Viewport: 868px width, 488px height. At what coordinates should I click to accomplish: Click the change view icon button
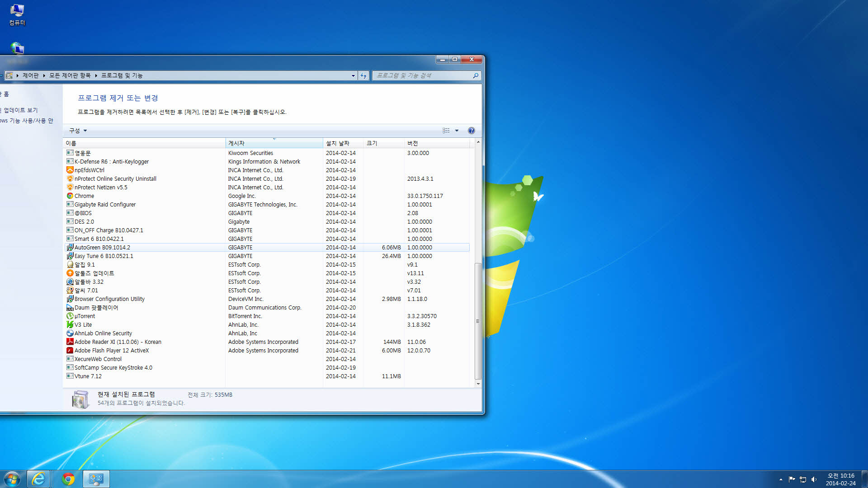pos(446,131)
